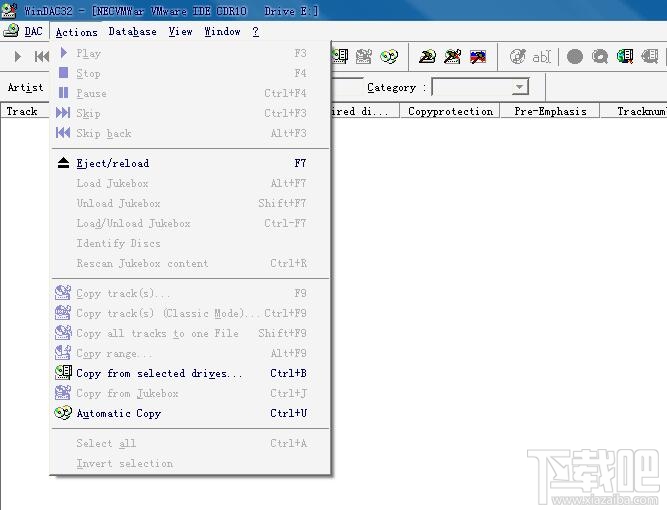Click the Automatic Copy disc icon in menu
This screenshot has height=510, width=667.
(63, 413)
